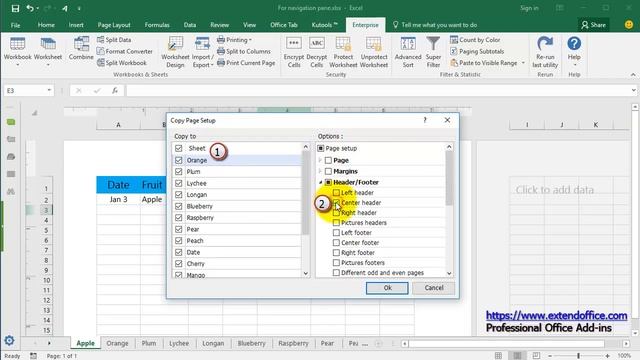Open Import / Export menu
Viewport: 640px width, 360px height.
click(203, 52)
